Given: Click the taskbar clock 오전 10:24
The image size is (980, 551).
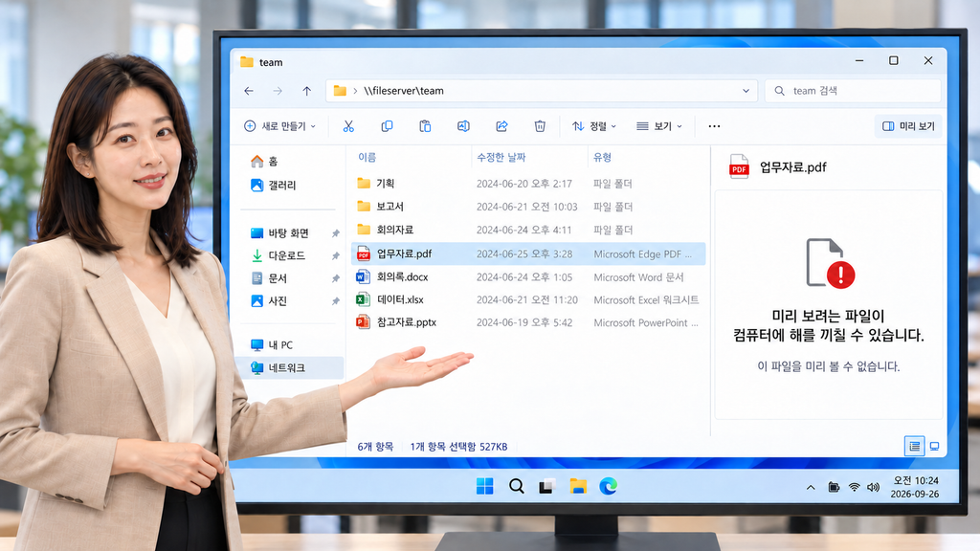Looking at the screenshot, I should [916, 481].
